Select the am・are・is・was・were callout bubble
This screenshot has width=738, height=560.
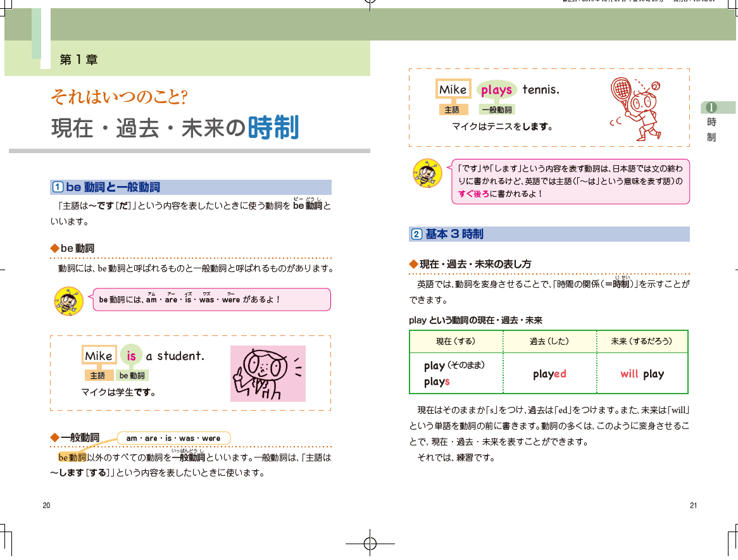(173, 438)
